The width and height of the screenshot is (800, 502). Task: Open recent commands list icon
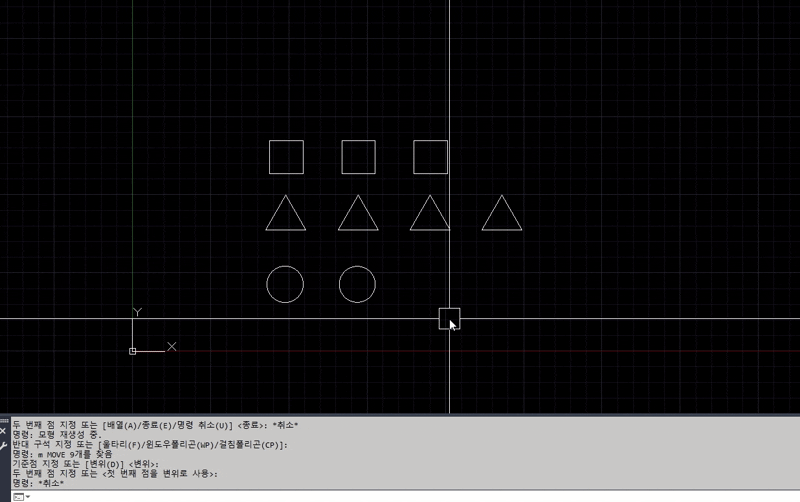coord(21,497)
